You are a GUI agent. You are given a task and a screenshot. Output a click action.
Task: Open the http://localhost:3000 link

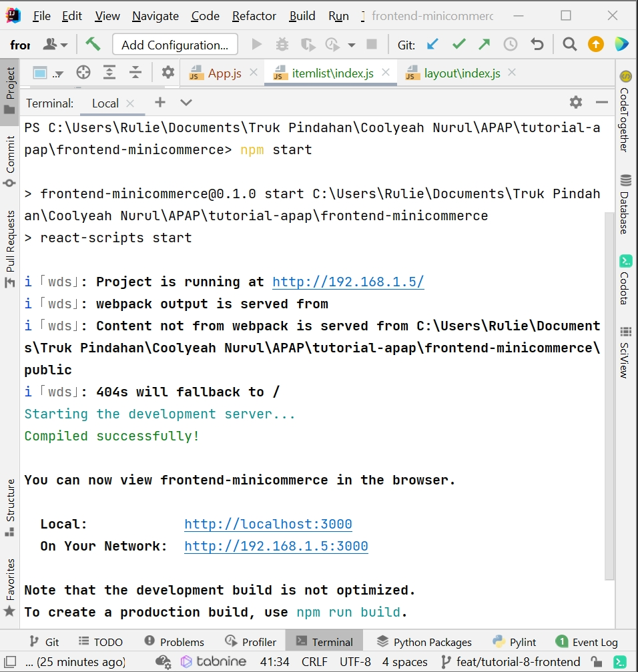pos(268,524)
